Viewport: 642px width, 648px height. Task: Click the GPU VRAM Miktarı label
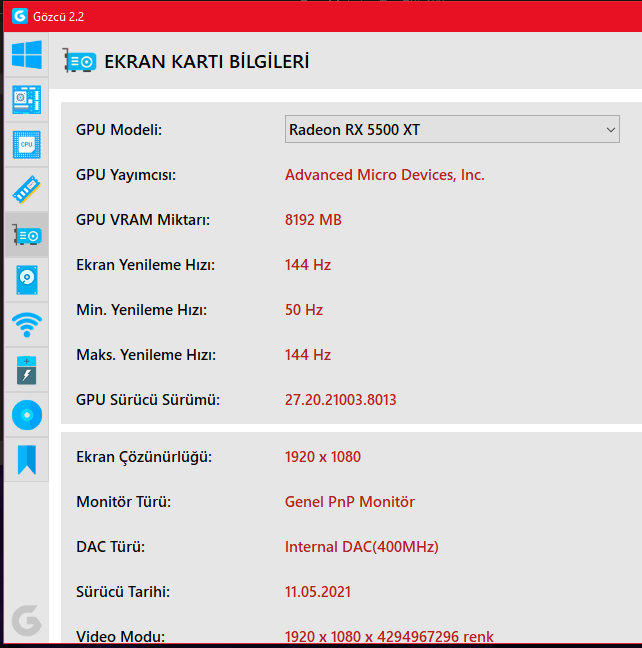(x=143, y=220)
